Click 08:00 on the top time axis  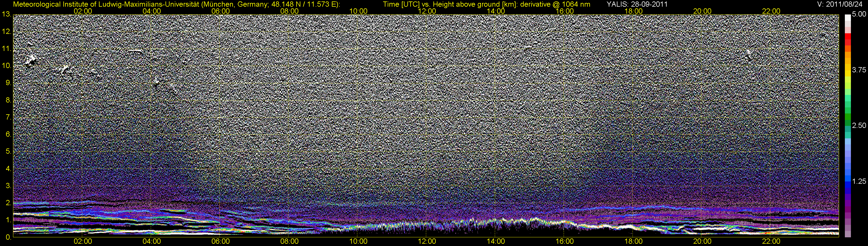[x=289, y=11]
